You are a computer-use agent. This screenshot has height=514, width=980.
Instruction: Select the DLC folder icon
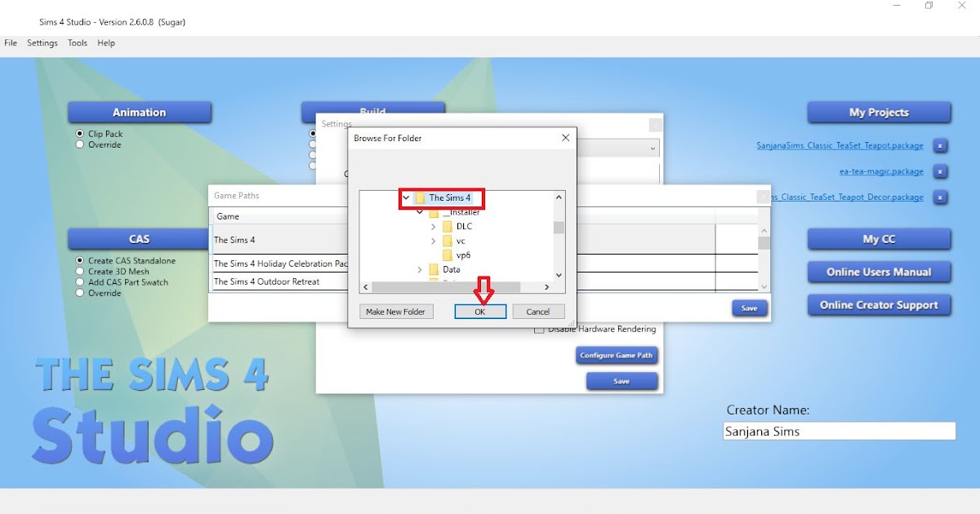click(447, 226)
